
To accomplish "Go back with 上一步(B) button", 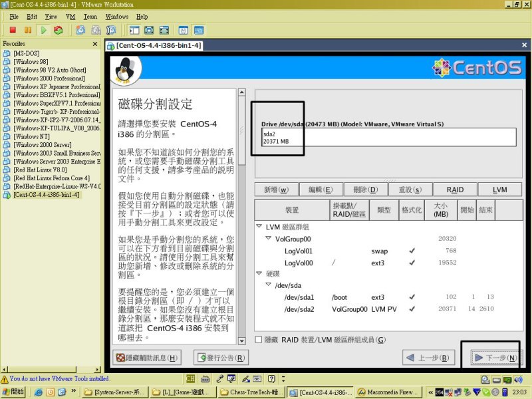I will (428, 358).
